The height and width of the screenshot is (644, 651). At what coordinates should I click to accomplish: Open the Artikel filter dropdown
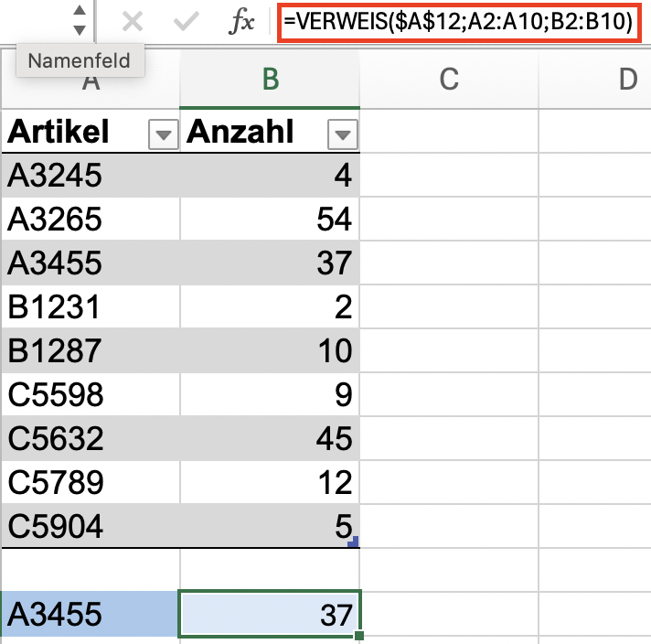point(164,134)
